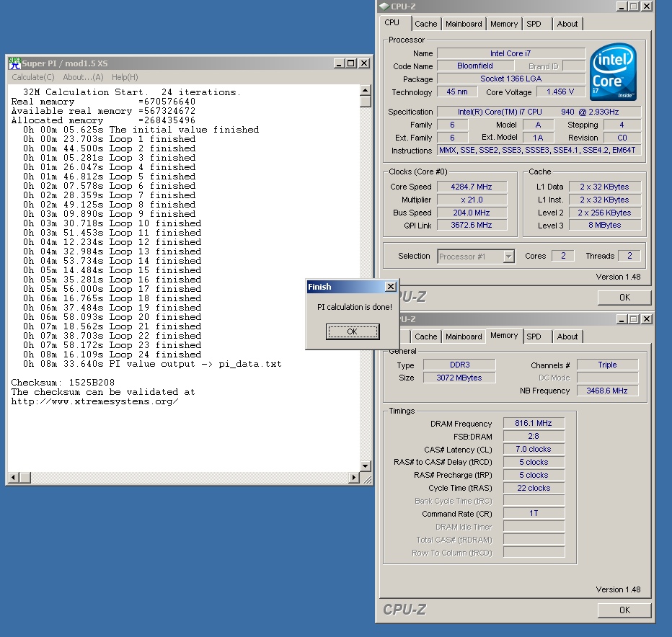Click the Package field Socket 1366 LGA
The width and height of the screenshot is (672, 637).
click(511, 79)
